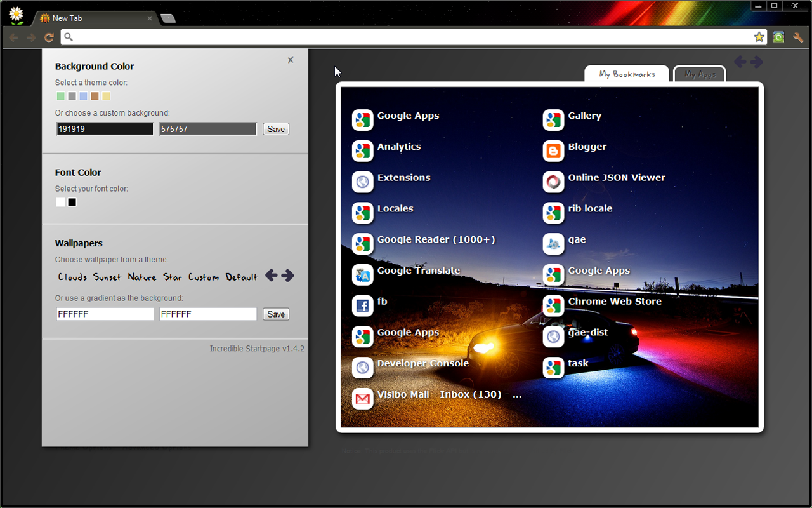This screenshot has height=508, width=812.
Task: Click the browser reload button
Action: pos(49,37)
